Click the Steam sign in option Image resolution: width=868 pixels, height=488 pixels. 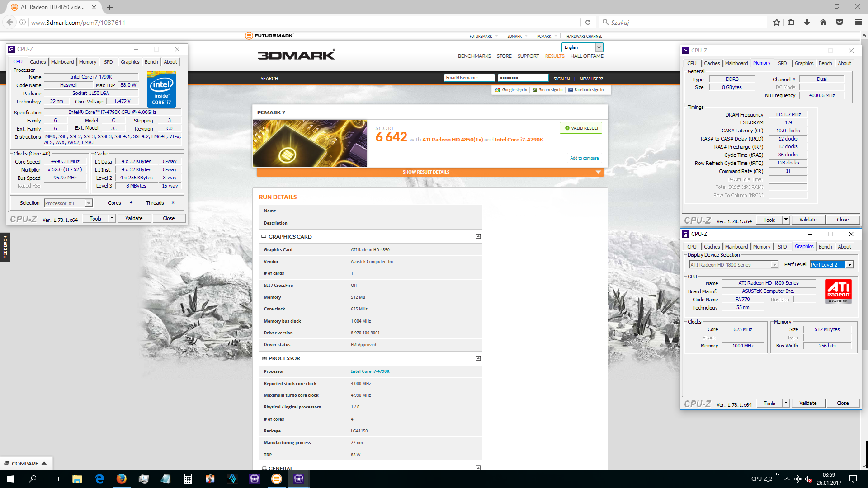(x=547, y=90)
